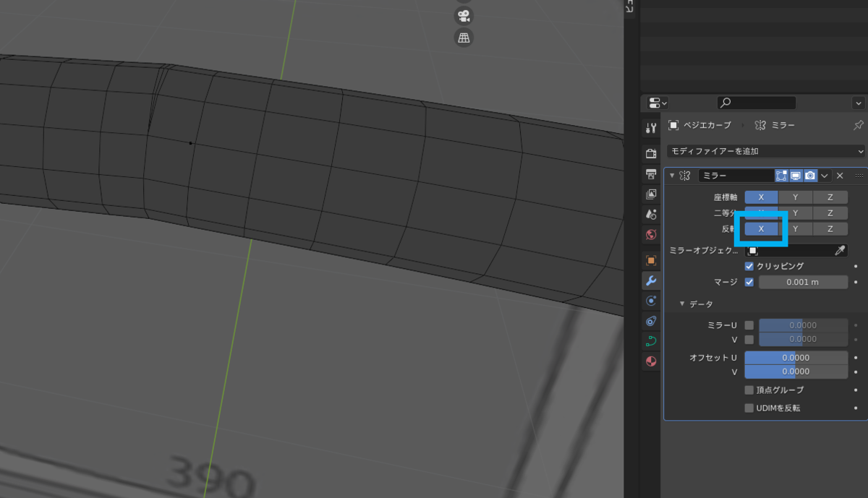Select the Modifiers wrench tab
Screen dimensions: 868x498
[651, 280]
